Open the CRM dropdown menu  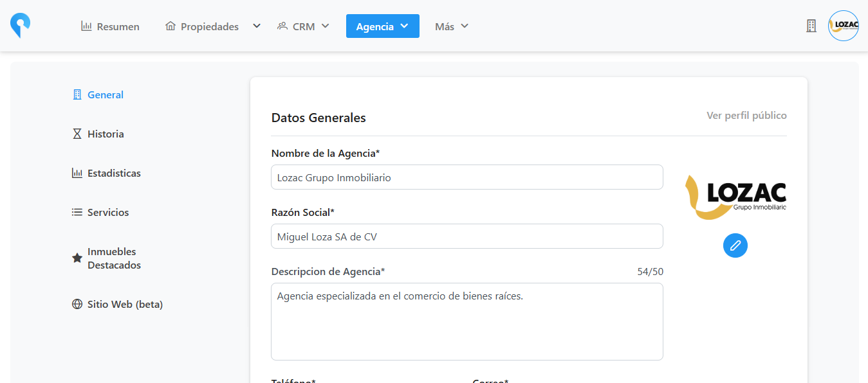pyautogui.click(x=303, y=26)
